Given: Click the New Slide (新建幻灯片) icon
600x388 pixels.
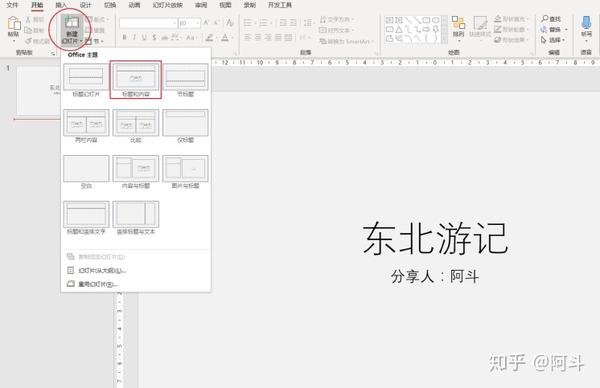Looking at the screenshot, I should [x=71, y=23].
